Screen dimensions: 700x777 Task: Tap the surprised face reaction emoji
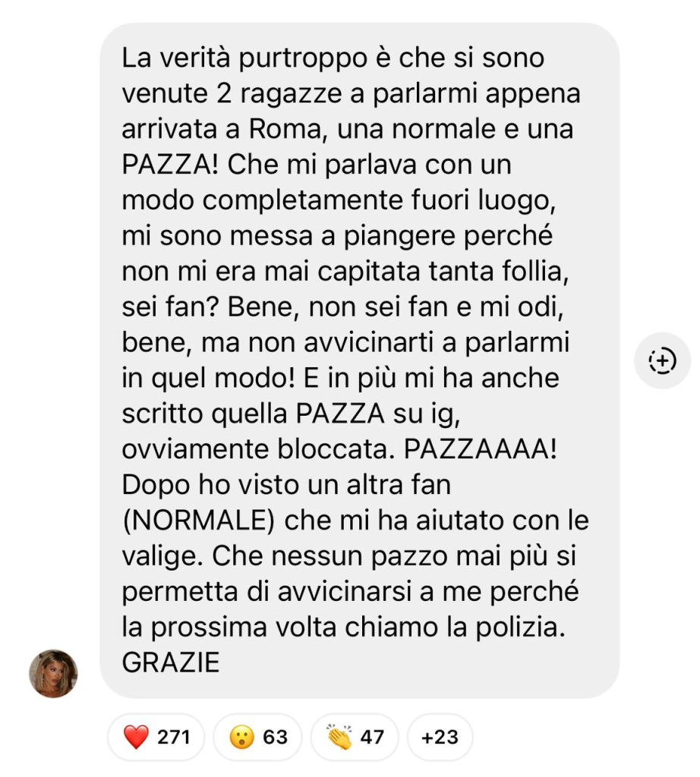pos(242,737)
